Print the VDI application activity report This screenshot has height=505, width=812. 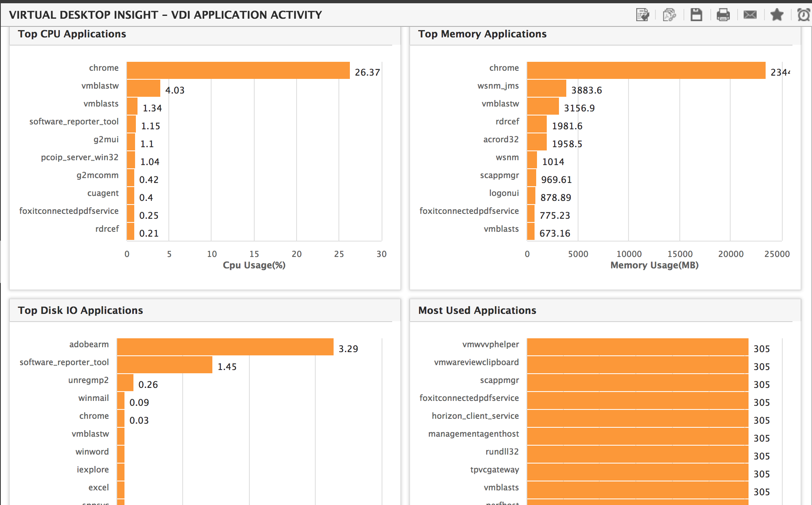(723, 15)
